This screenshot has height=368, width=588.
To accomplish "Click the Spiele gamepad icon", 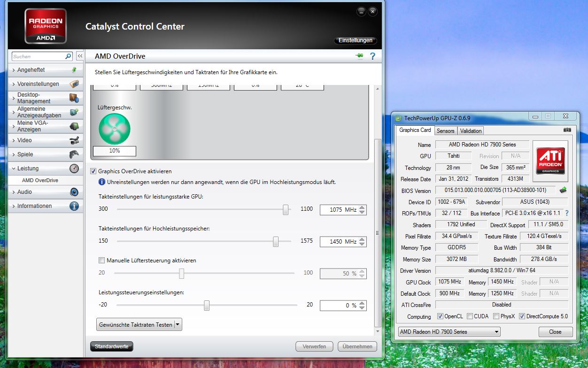I will click(x=74, y=154).
